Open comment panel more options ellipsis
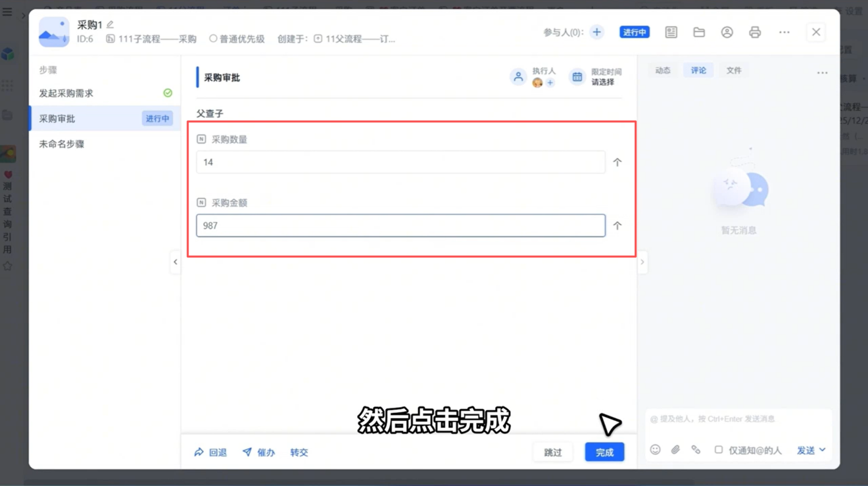 point(822,73)
